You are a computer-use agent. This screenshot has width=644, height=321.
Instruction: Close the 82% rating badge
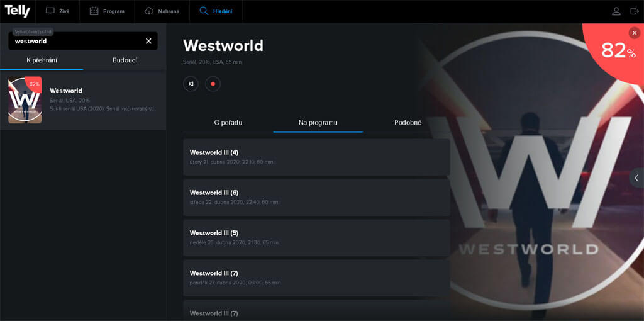(635, 33)
